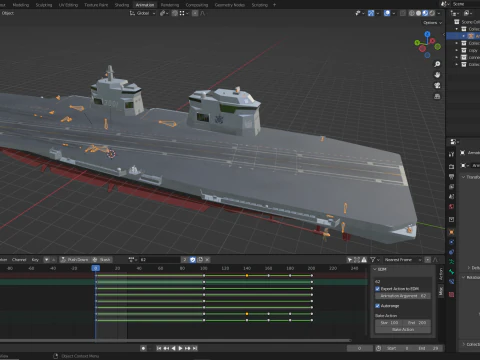This screenshot has width=480, height=360.
Task: Open the Tool properties tab icon
Action: click(x=451, y=154)
